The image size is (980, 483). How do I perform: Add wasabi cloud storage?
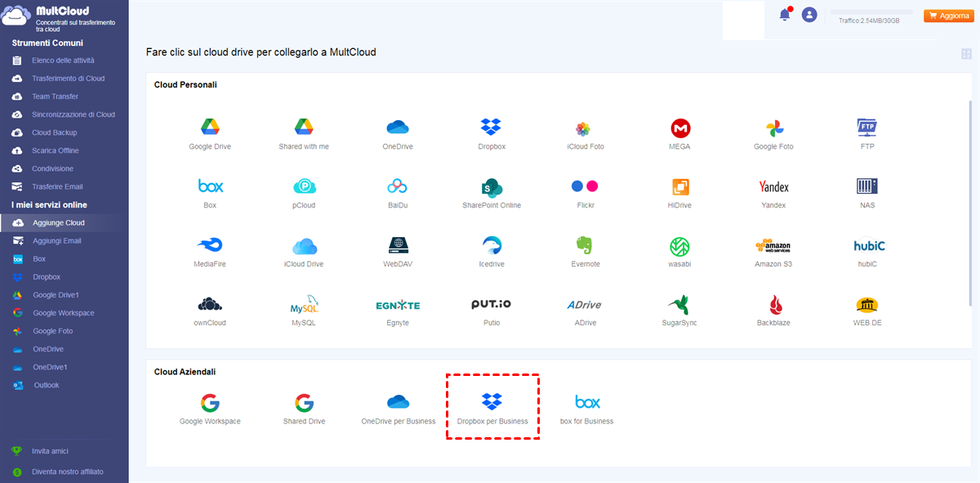pos(680,246)
